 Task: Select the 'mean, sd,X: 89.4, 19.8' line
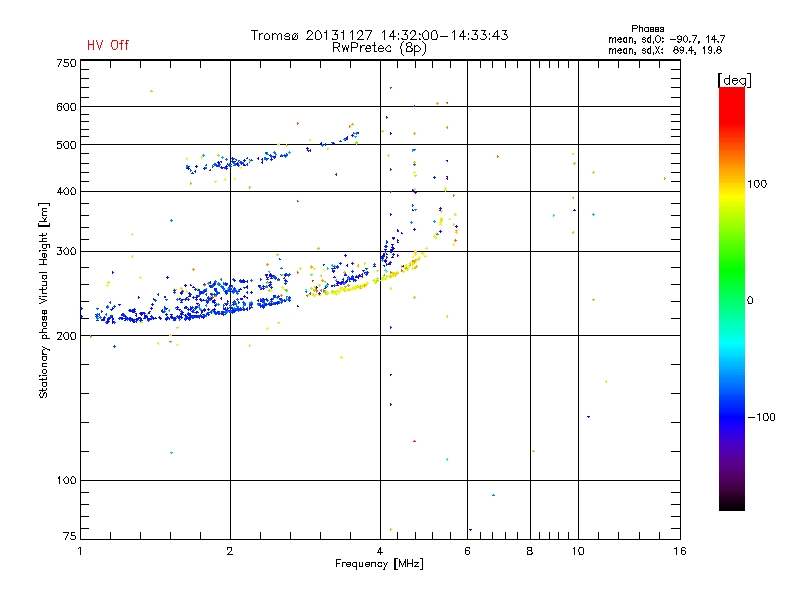click(665, 50)
